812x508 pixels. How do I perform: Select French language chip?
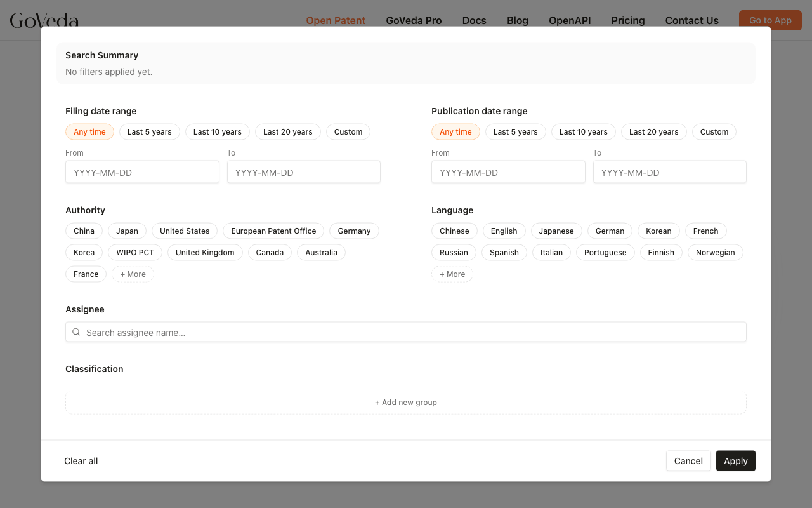tap(705, 231)
